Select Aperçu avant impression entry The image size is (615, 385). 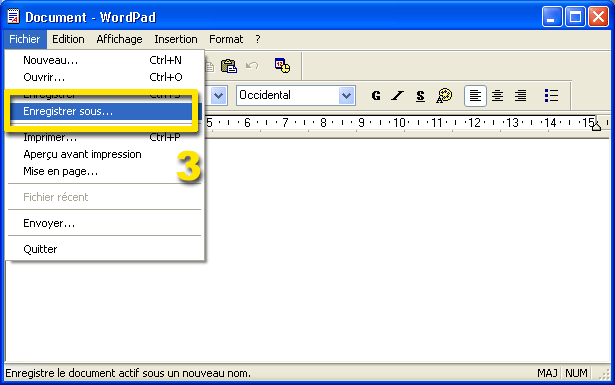pyautogui.click(x=104, y=154)
